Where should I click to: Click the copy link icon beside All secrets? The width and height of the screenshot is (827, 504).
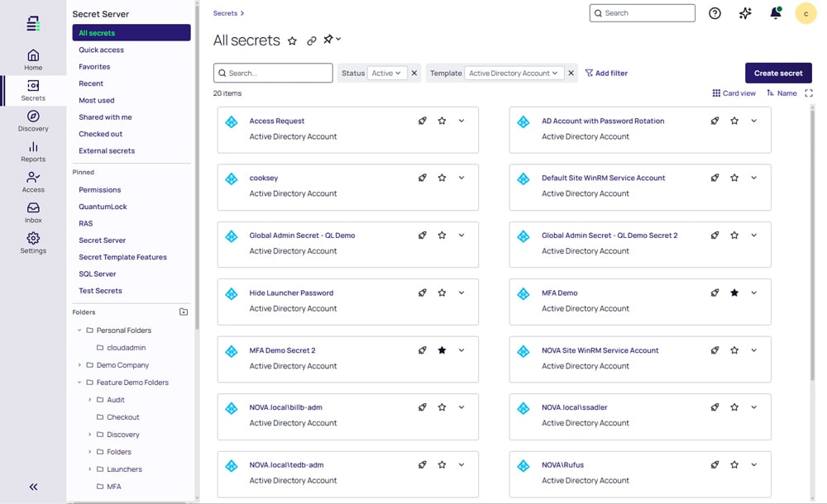tap(311, 40)
